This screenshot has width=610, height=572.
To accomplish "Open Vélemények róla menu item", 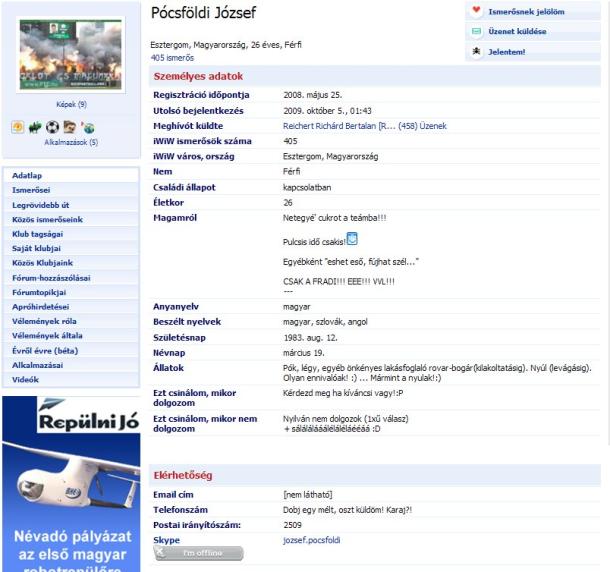I will pos(71,321).
